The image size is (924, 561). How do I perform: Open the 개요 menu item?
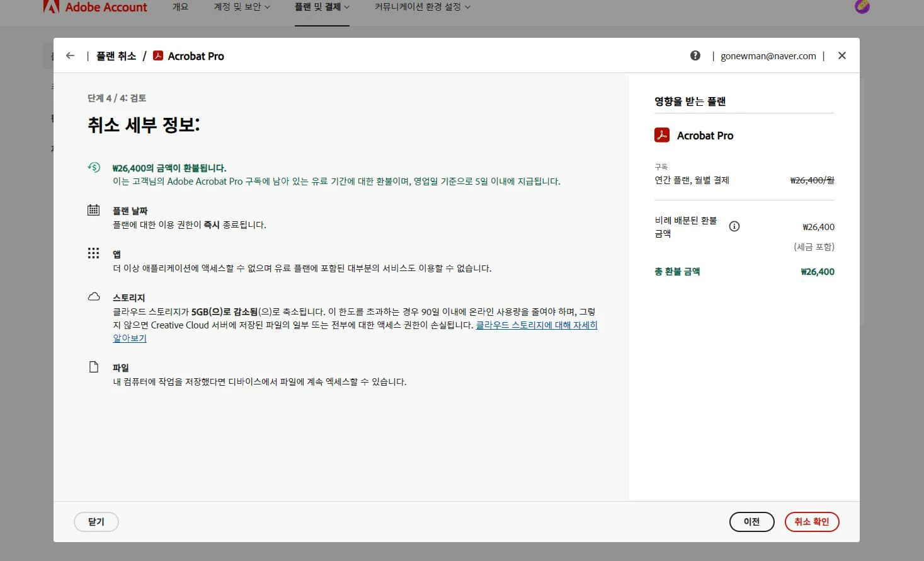(x=181, y=7)
